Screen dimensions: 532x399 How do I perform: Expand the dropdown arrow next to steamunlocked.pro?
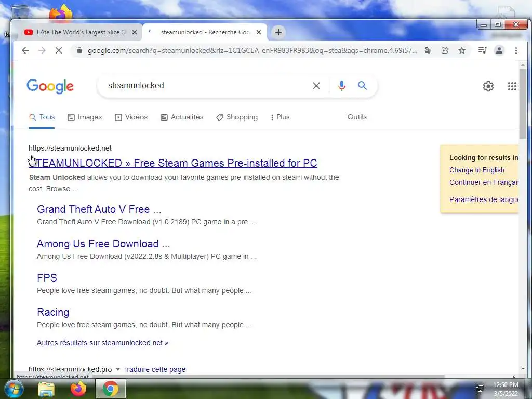pyautogui.click(x=118, y=369)
